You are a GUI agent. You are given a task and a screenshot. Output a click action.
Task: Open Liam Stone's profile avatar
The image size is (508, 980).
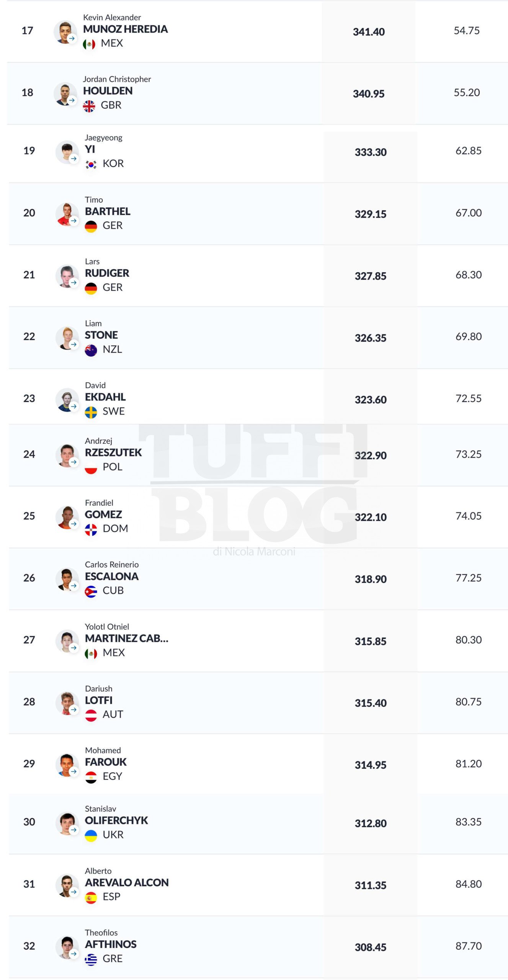tap(67, 338)
